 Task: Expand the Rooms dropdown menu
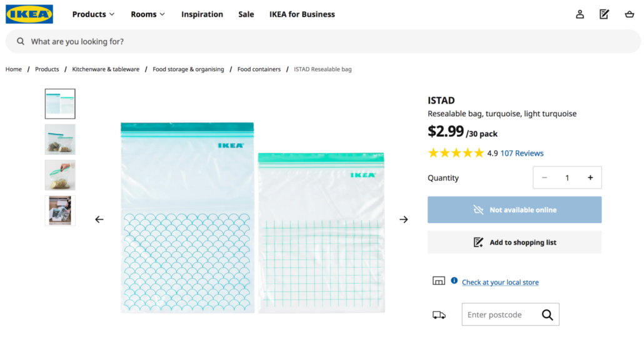coord(148,14)
